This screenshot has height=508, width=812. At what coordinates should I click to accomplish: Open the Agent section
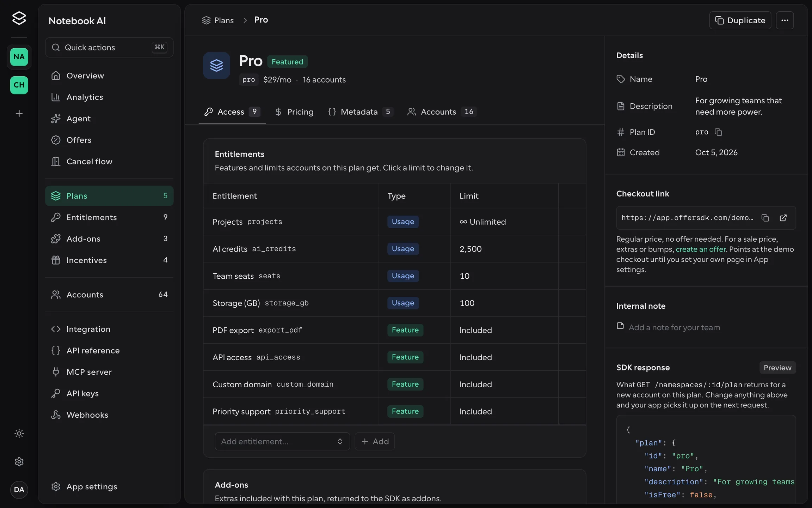pyautogui.click(x=109, y=119)
